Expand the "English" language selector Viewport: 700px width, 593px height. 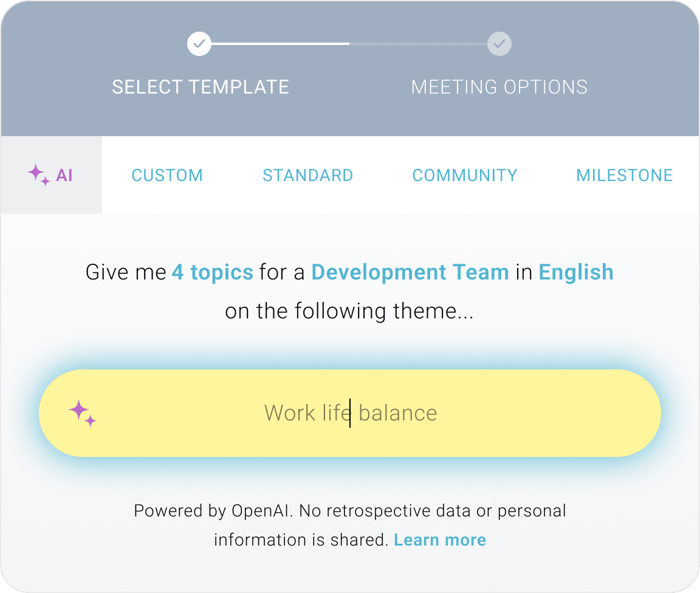point(576,272)
